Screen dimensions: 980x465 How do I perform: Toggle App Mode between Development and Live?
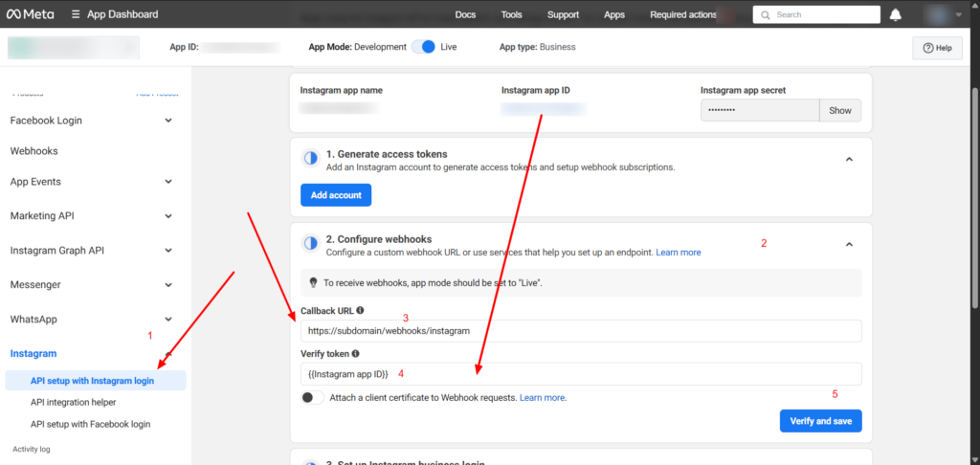[x=423, y=47]
